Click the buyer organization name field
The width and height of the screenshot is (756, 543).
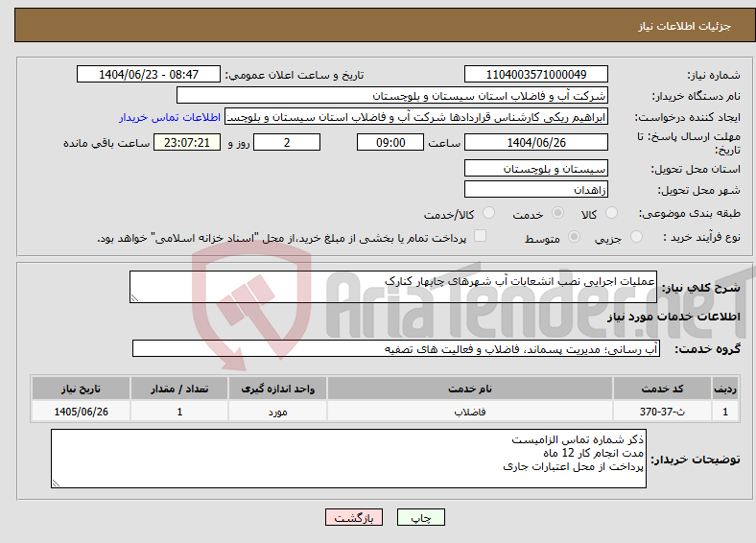392,96
